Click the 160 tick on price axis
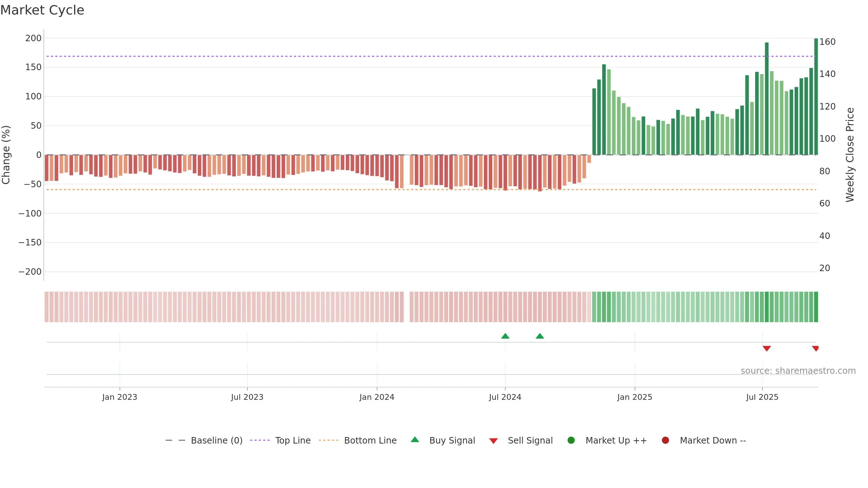 point(827,42)
